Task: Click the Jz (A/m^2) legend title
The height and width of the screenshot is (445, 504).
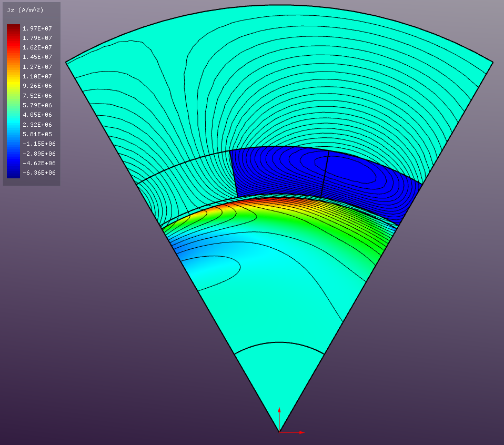Action: tap(25, 11)
